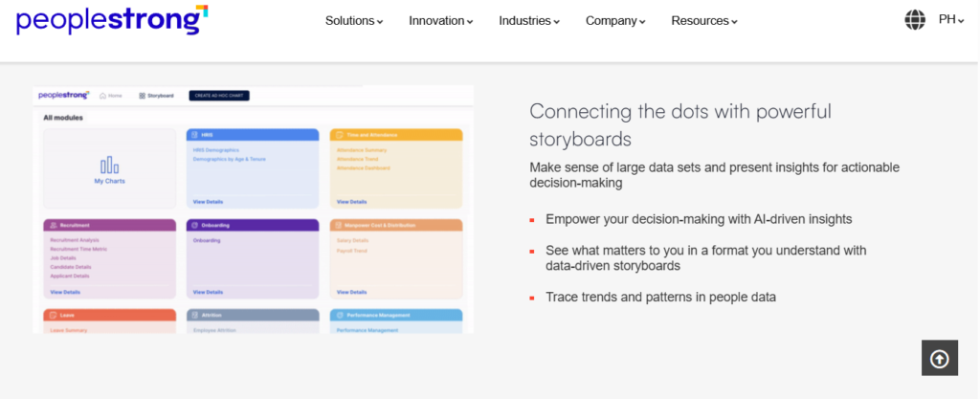
Task: Expand the Innovation menu
Action: pos(440,21)
